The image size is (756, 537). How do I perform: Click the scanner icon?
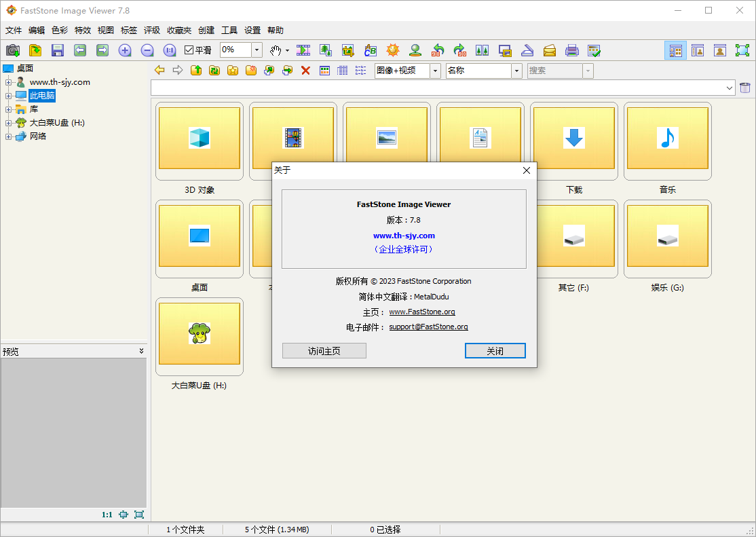[527, 50]
